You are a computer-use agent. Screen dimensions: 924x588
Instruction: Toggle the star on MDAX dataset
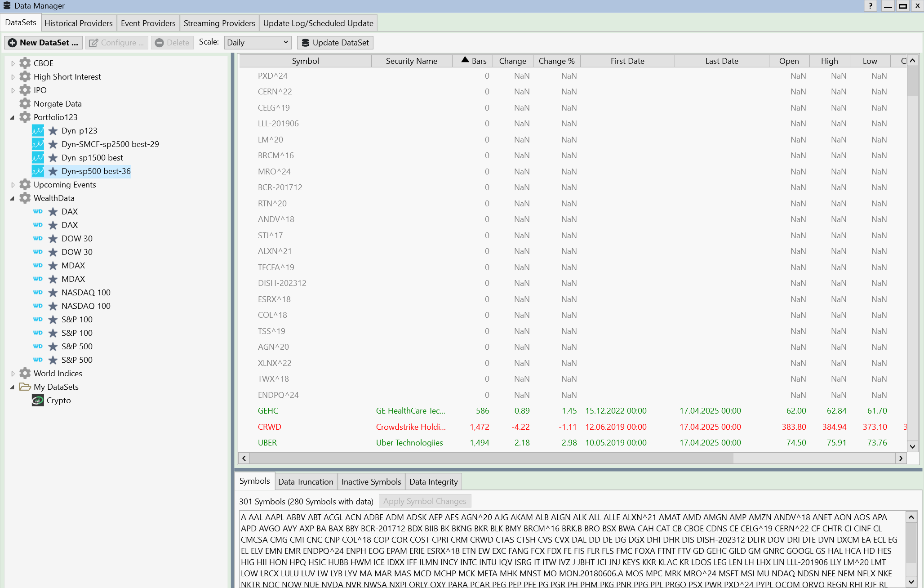(x=53, y=266)
